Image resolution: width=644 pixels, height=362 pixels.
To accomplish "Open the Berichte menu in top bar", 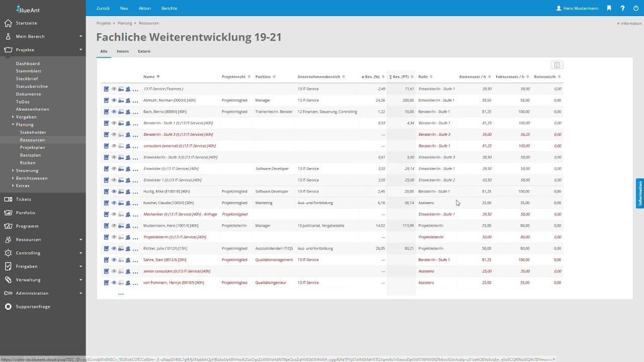I will coord(169,8).
